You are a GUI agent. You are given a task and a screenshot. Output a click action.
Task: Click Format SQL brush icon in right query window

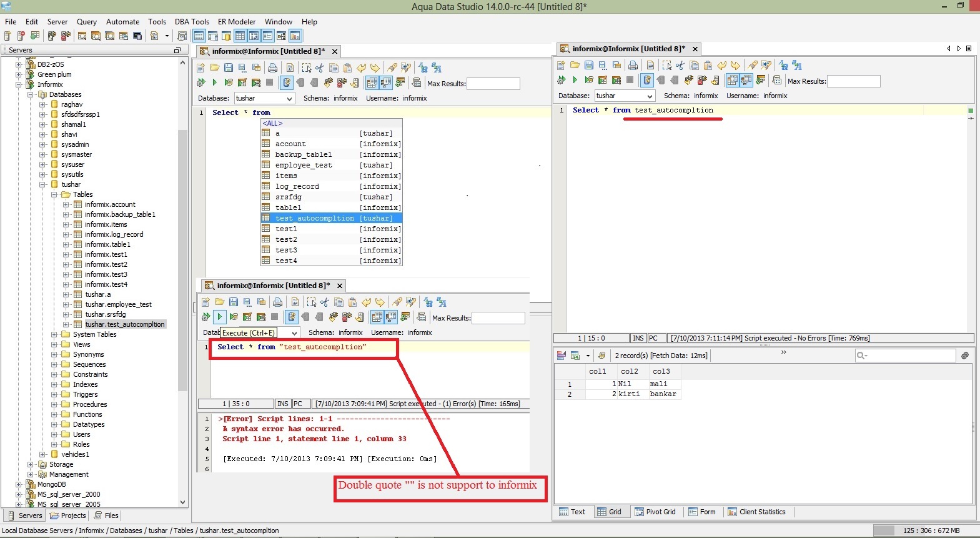(753, 65)
